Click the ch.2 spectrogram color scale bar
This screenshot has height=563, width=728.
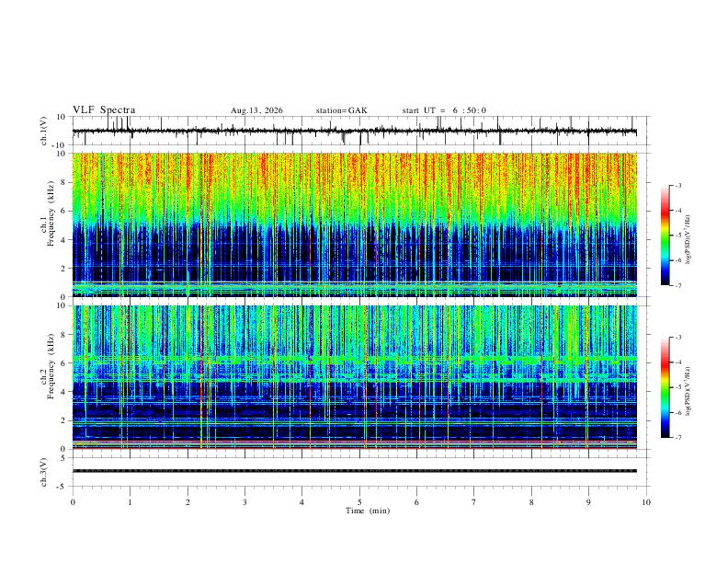pyautogui.click(x=665, y=387)
